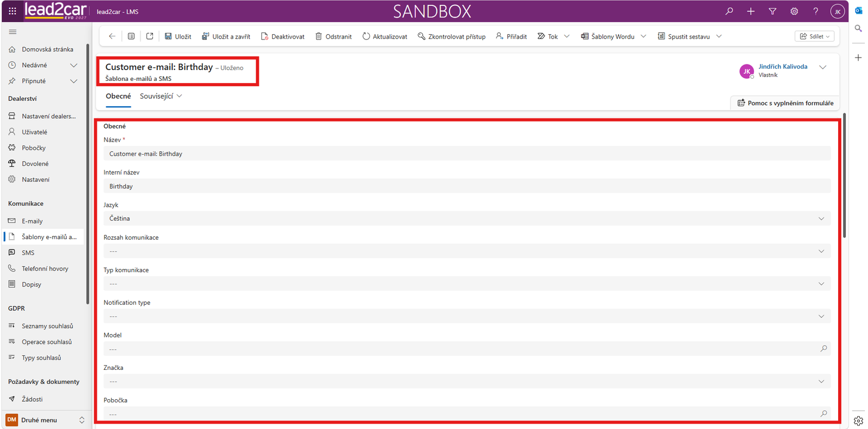Open Jindřich Kalivoda owner link
The image size is (868, 429).
[x=782, y=67]
